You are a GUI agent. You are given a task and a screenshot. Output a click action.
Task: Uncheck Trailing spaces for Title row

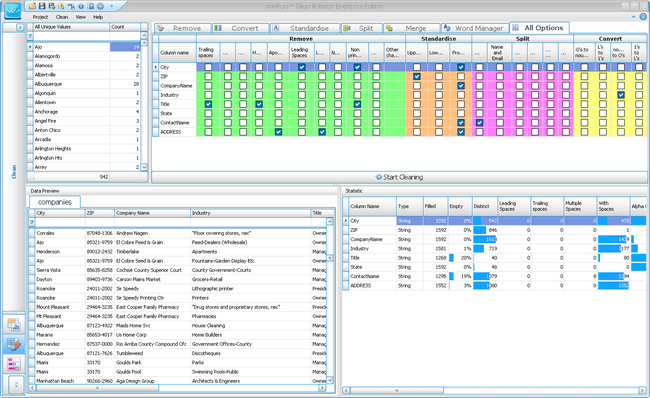click(208, 104)
